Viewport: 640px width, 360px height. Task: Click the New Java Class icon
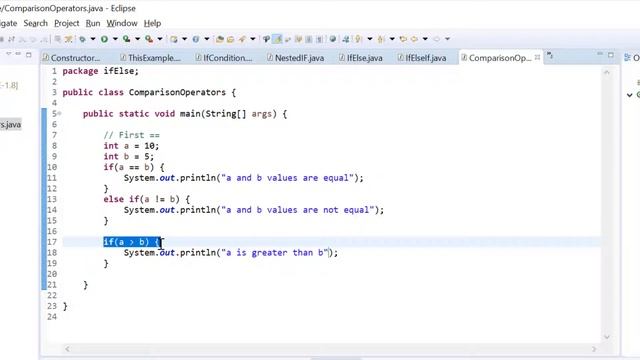coord(196,39)
